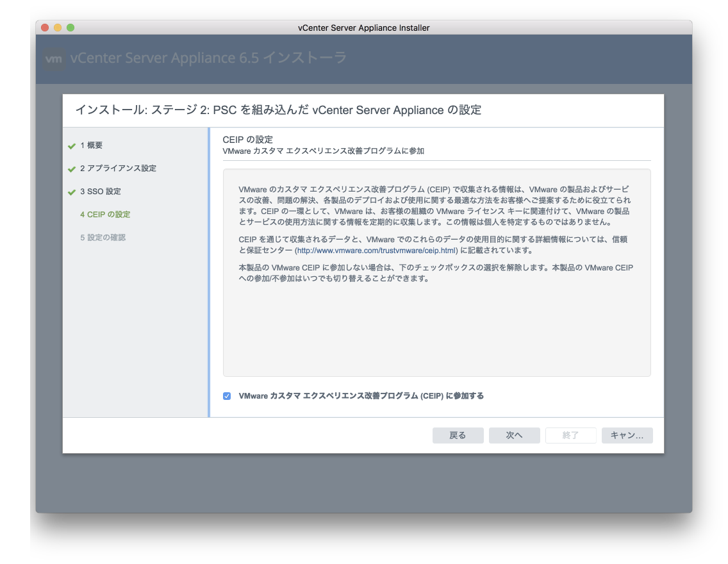The width and height of the screenshot is (728, 564).
Task: Close the installer window with red button
Action: point(45,28)
